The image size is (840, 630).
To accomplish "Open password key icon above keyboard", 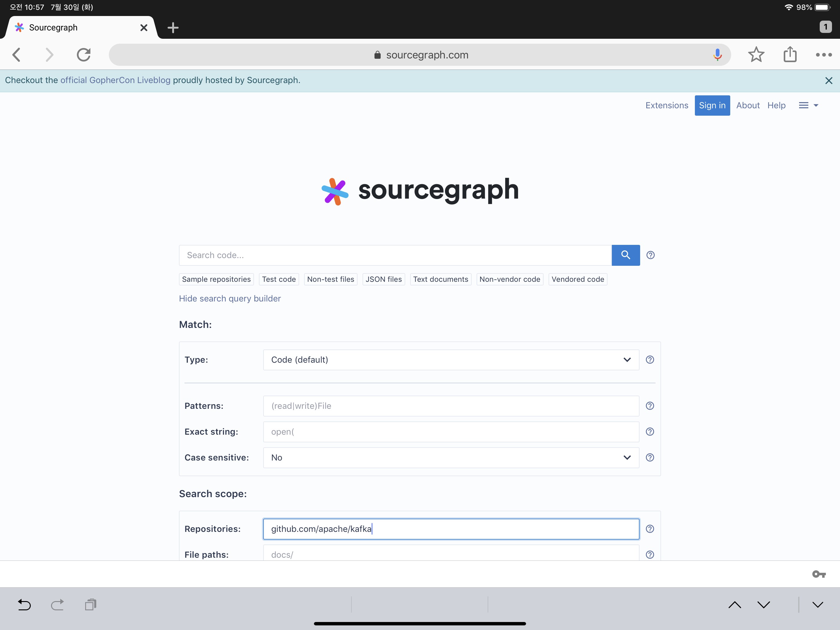I will [819, 574].
